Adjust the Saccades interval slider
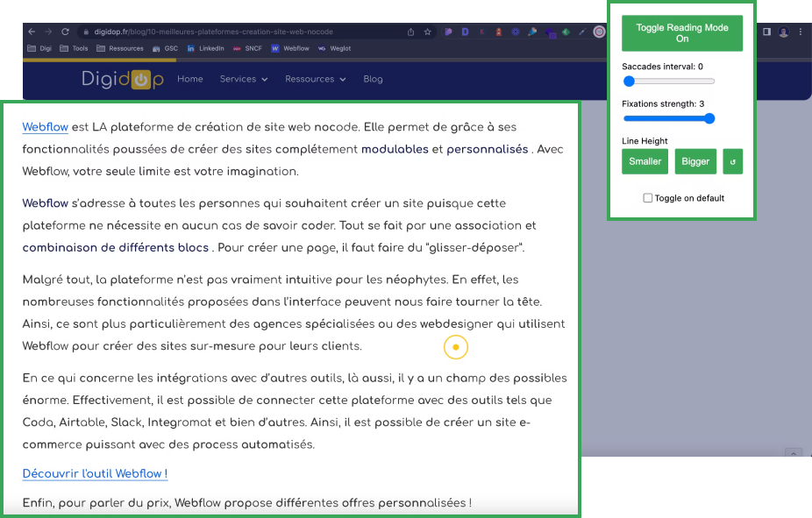The height and width of the screenshot is (518, 812). (x=668, y=82)
